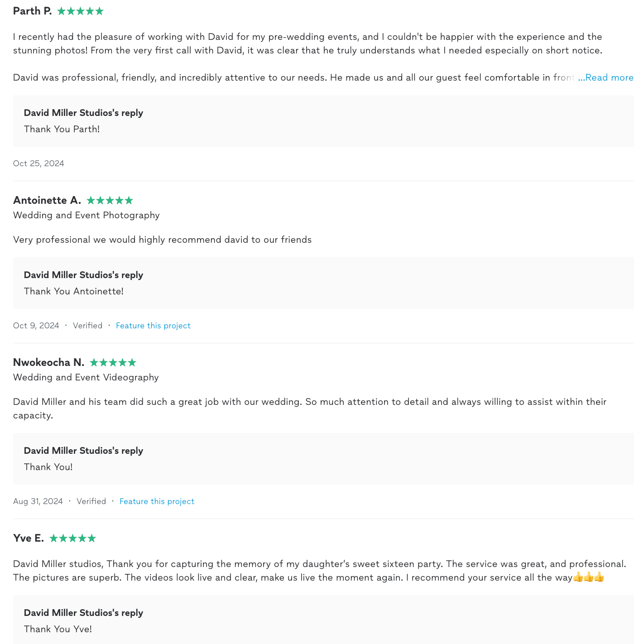Click the stars beside Nwokeocha N.
The image size is (644, 644).
pos(113,362)
